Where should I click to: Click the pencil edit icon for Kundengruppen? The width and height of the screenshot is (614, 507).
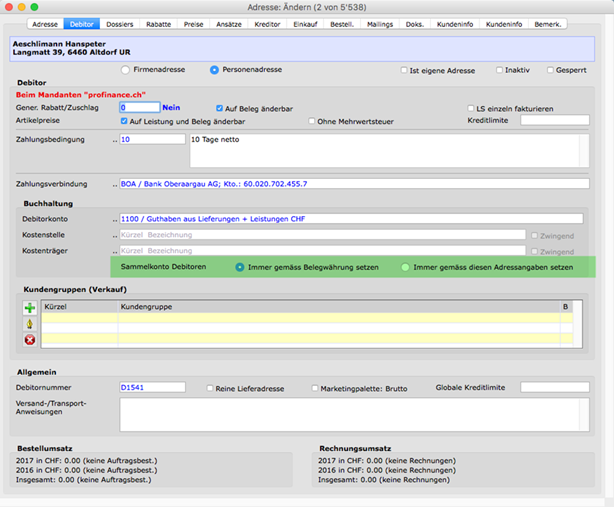[30, 324]
